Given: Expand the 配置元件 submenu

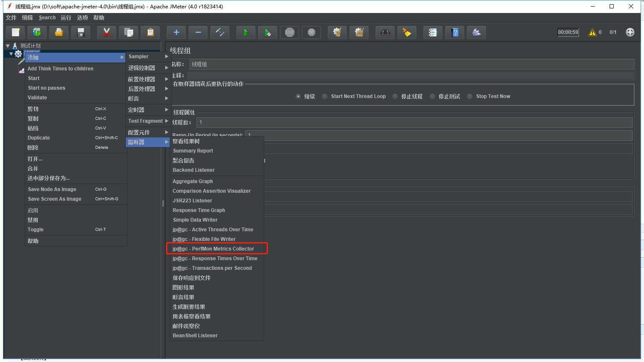Looking at the screenshot, I should tap(148, 132).
